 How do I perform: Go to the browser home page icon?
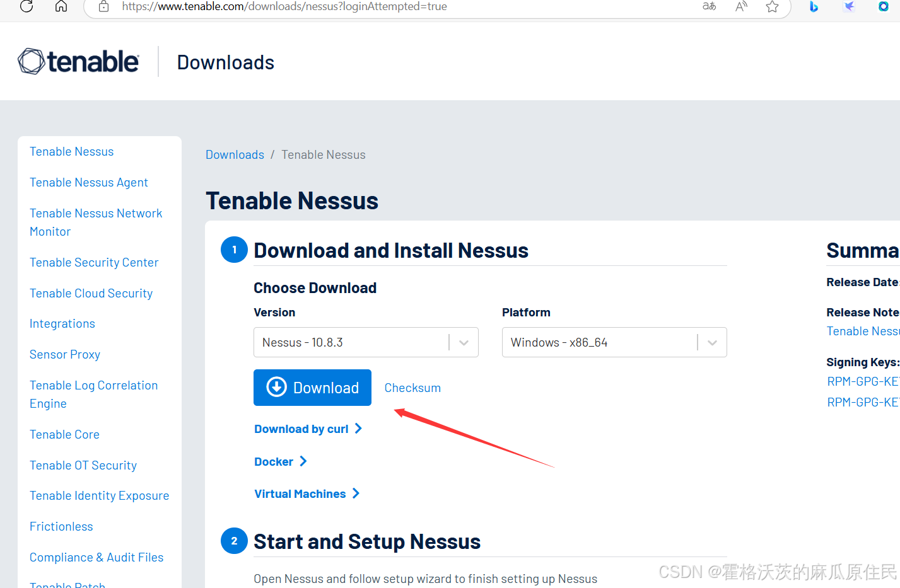coord(61,6)
